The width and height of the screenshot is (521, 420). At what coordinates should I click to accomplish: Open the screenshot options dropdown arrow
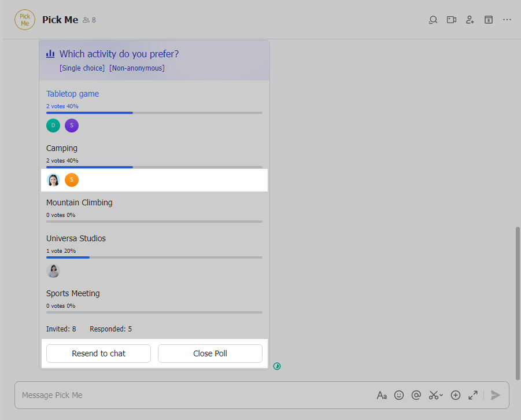tap(440, 397)
